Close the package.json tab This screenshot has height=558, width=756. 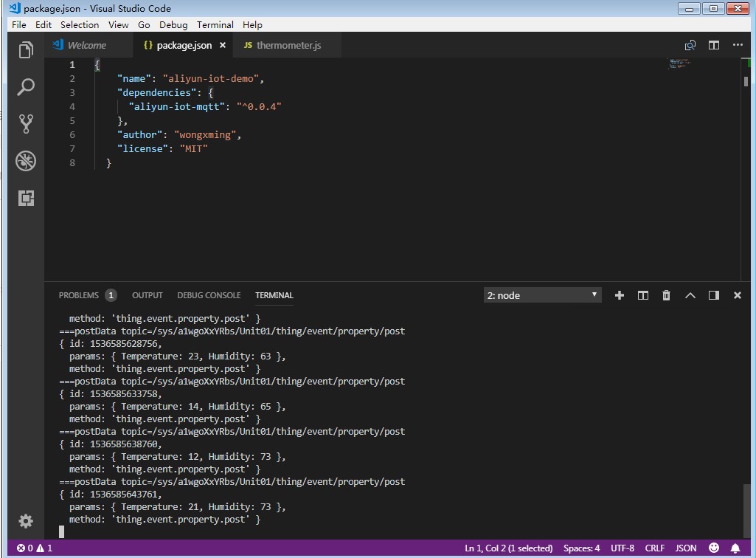pos(223,45)
